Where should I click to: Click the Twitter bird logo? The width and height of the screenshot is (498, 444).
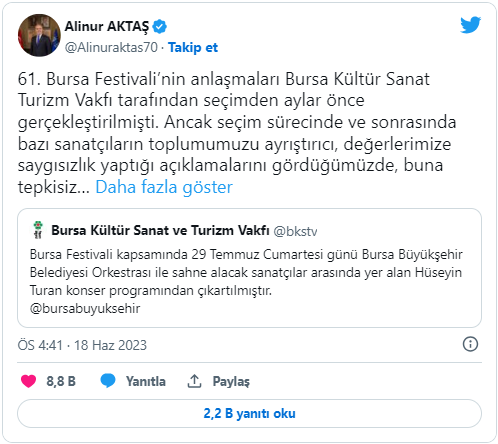(470, 25)
